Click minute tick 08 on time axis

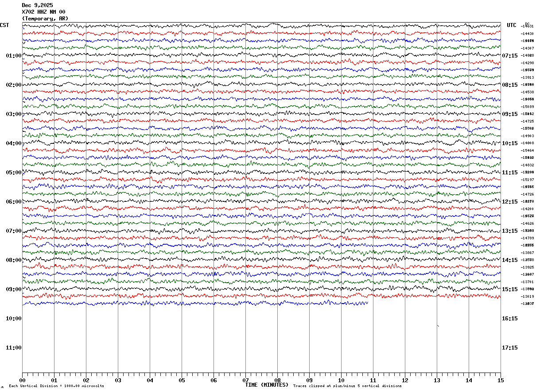(x=277, y=380)
